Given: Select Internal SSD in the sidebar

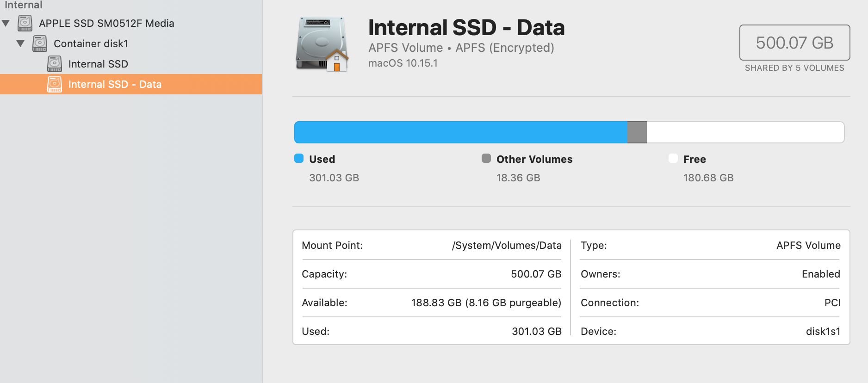Looking at the screenshot, I should pos(98,64).
